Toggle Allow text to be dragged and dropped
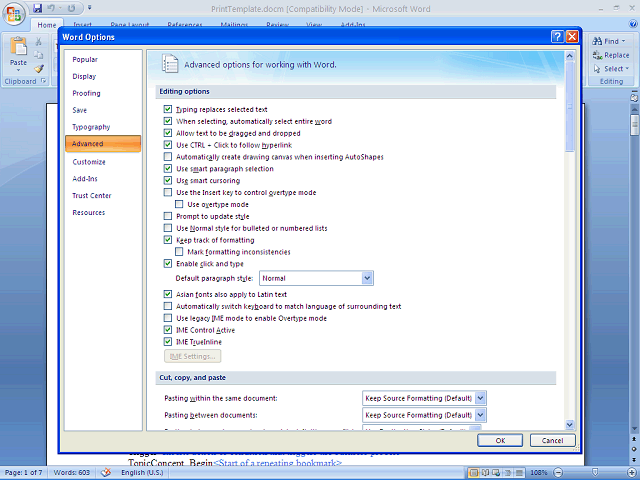 point(168,133)
